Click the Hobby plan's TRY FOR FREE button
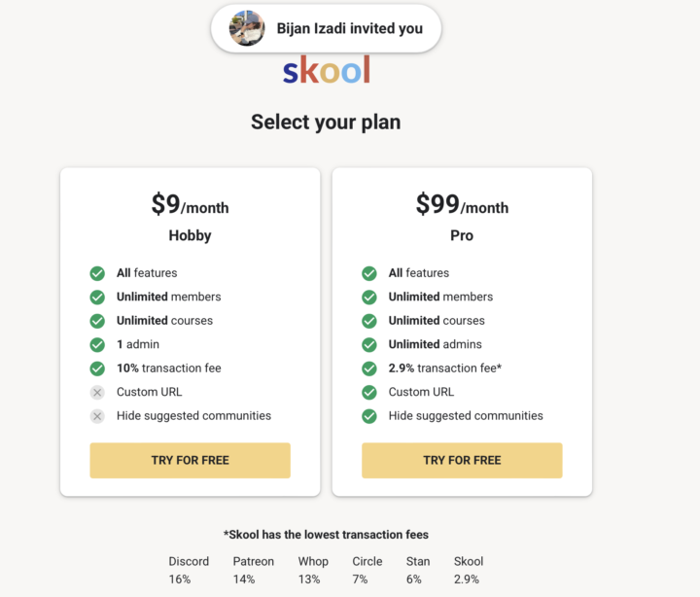 (191, 460)
